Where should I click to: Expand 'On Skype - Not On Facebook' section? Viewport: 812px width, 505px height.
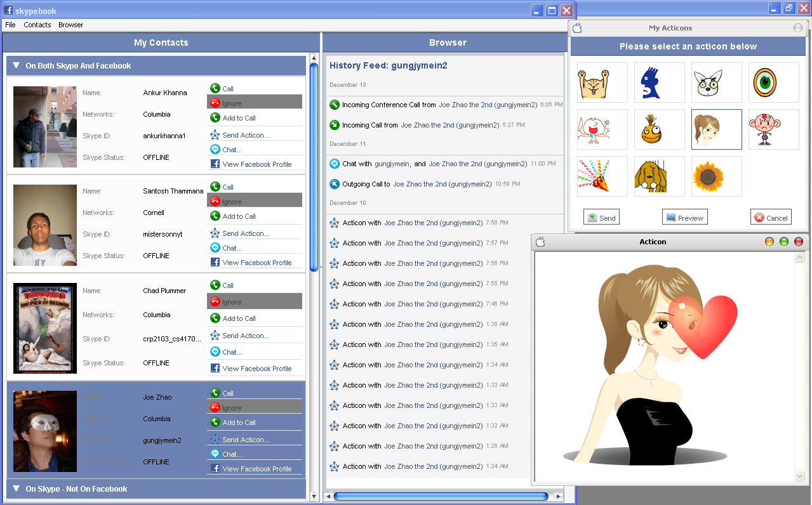[x=17, y=489]
